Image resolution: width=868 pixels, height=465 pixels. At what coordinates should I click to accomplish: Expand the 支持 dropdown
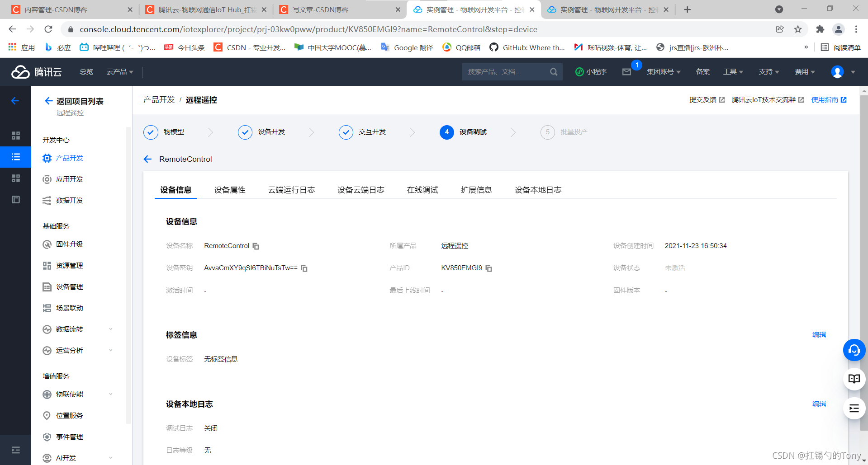tap(769, 72)
